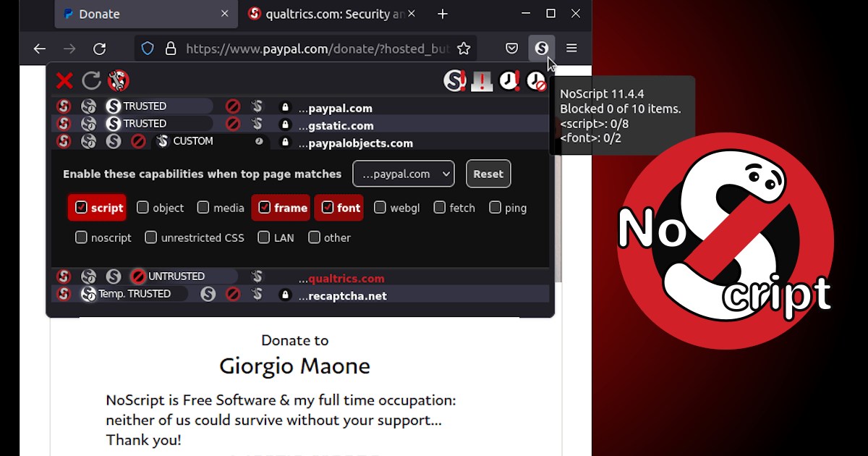Reload the page using NoScript popup reload icon
Viewport: 868px width, 456px height.
click(x=91, y=80)
